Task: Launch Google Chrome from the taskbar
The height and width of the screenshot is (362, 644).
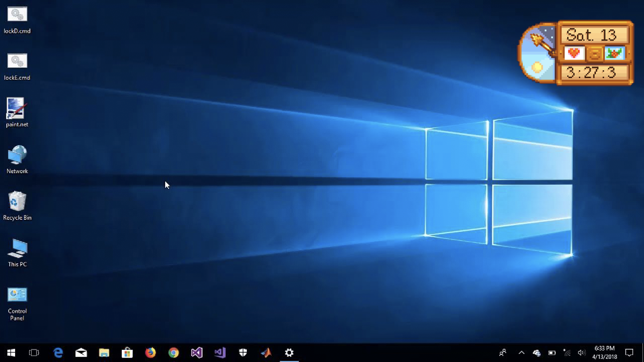Action: 173,353
